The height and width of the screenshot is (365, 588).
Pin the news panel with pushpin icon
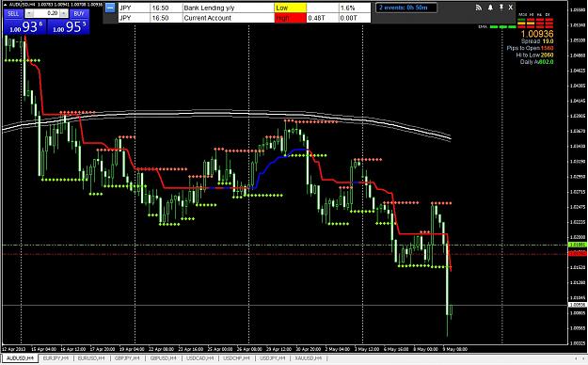click(x=501, y=8)
